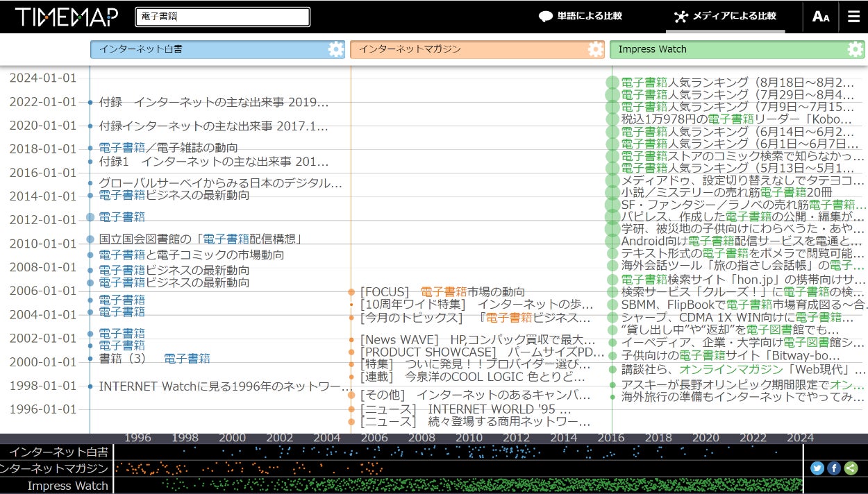
Task: Open 書籍（3） 電子書籍 entry
Action: point(154,358)
